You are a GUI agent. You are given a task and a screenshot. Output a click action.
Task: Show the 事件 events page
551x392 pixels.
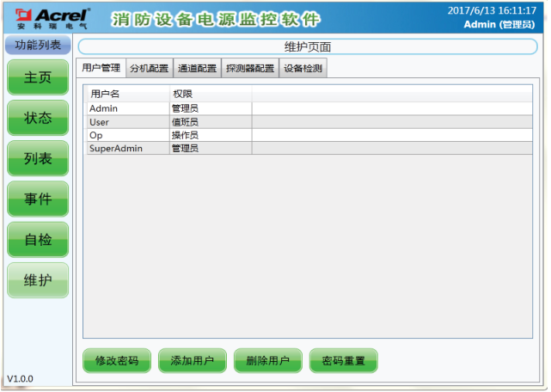click(x=38, y=199)
